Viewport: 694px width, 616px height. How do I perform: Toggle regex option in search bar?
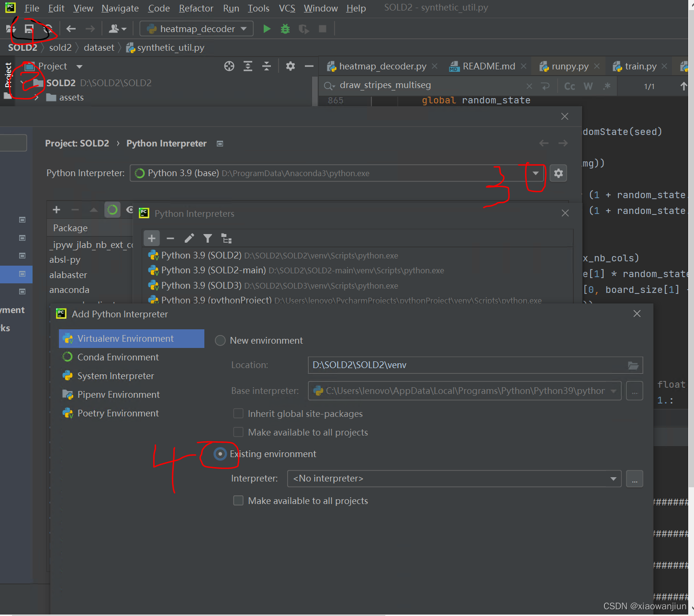(x=607, y=86)
